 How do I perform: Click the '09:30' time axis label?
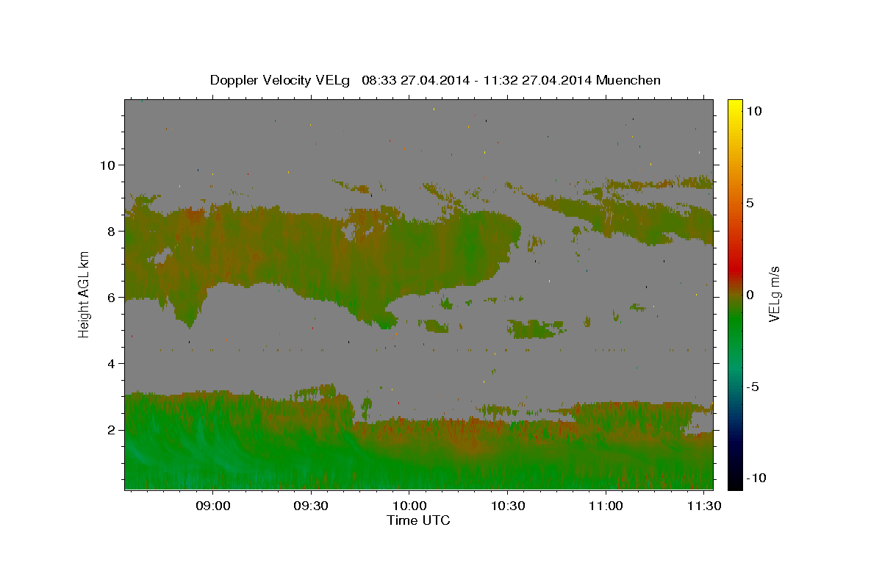(x=311, y=506)
